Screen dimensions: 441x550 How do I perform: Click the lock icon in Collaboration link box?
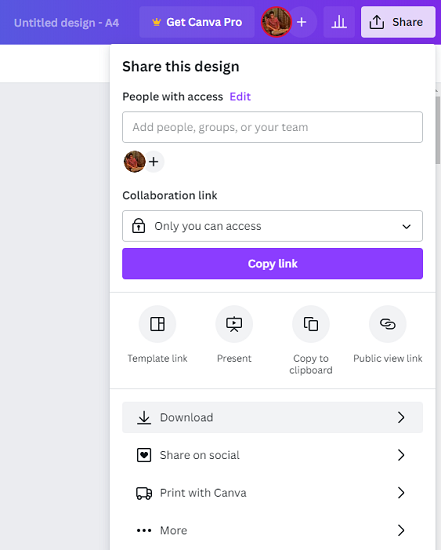138,226
